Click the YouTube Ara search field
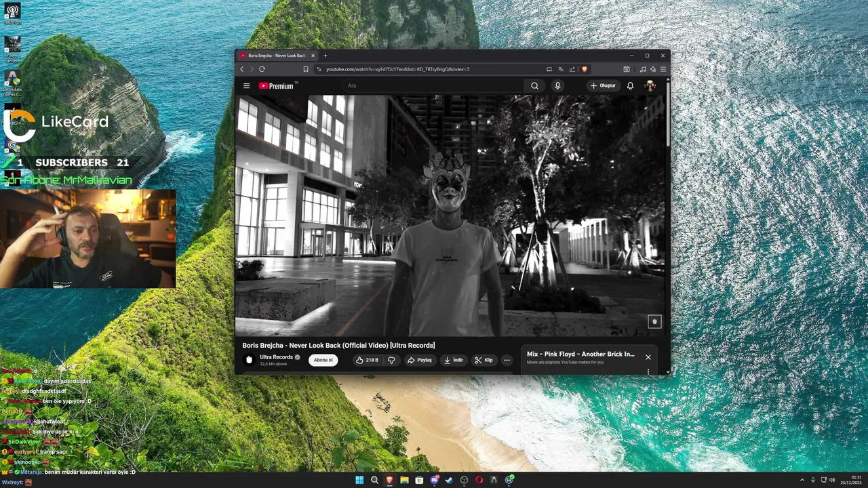The height and width of the screenshot is (488, 868). pos(433,86)
